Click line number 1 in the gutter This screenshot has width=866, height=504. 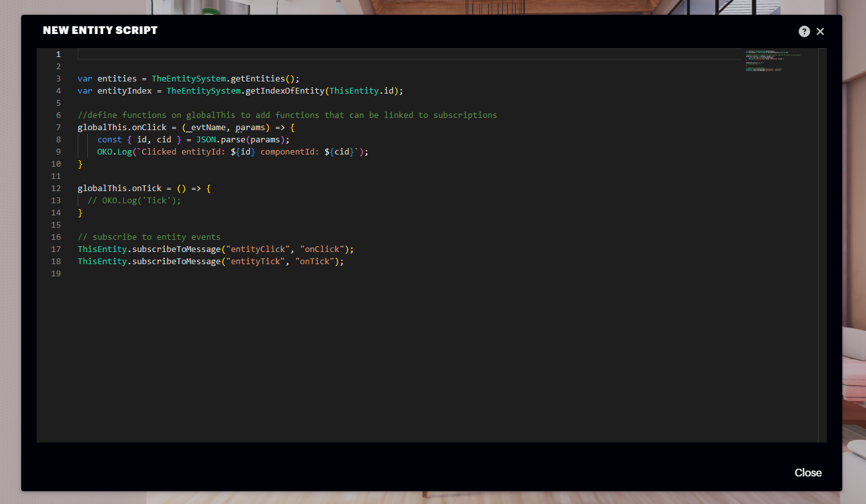57,54
